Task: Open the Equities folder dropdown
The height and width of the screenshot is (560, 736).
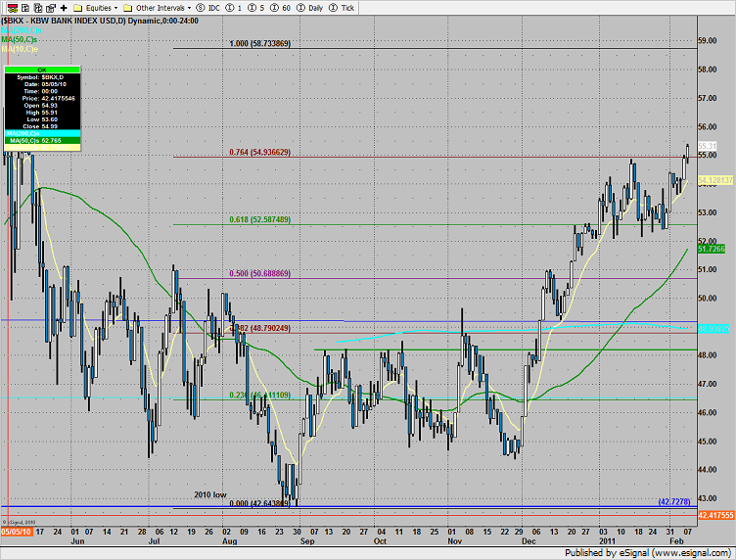Action: point(97,6)
